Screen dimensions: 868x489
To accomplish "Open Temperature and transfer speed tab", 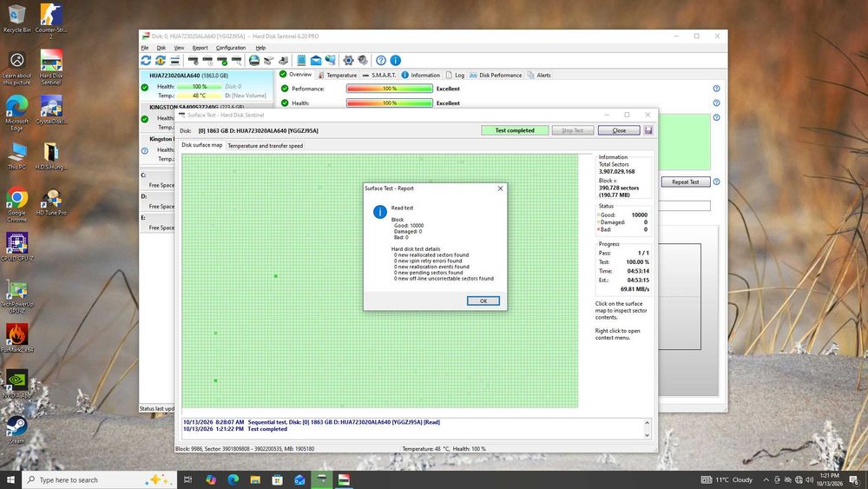I will (265, 146).
